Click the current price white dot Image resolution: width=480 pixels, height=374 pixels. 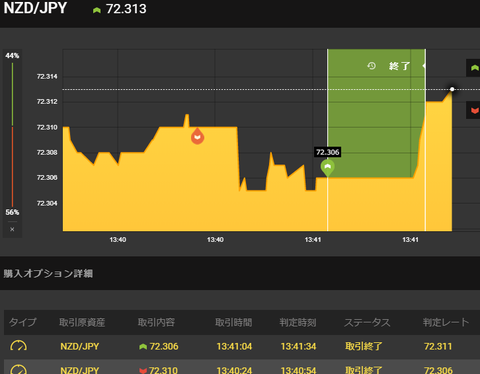point(452,89)
